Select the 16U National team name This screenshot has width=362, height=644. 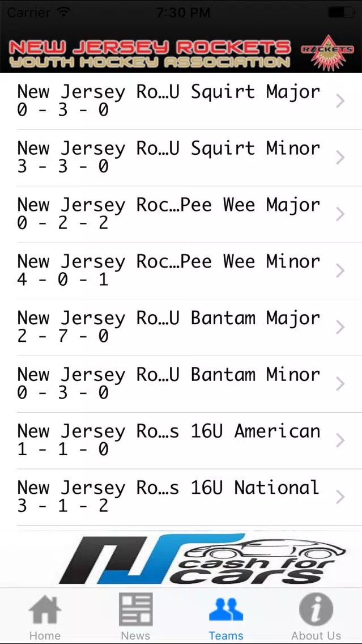click(169, 488)
